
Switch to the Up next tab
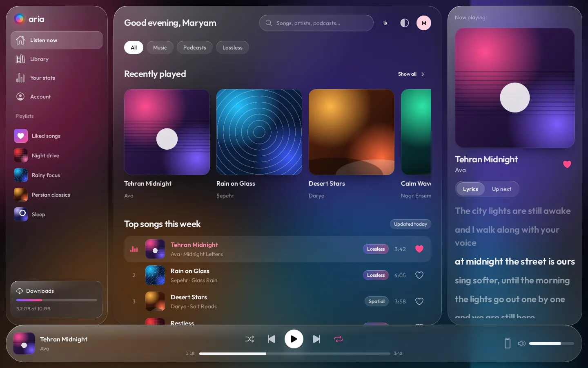[x=501, y=189]
